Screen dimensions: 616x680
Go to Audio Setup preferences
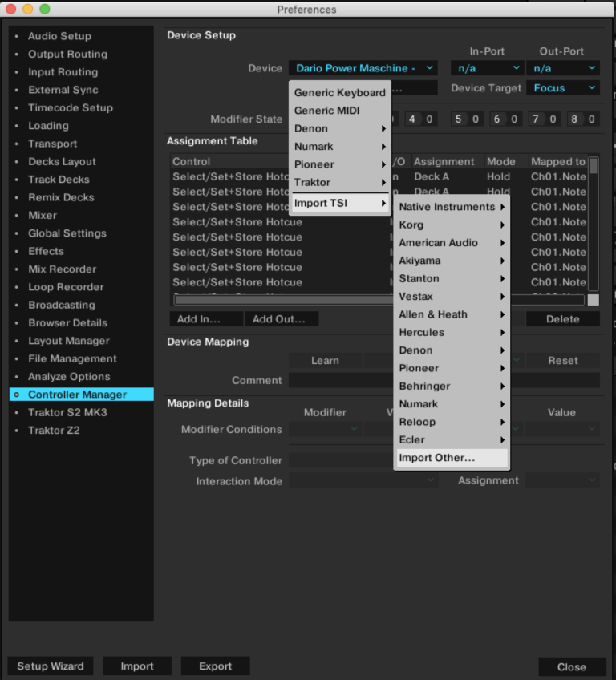point(60,36)
